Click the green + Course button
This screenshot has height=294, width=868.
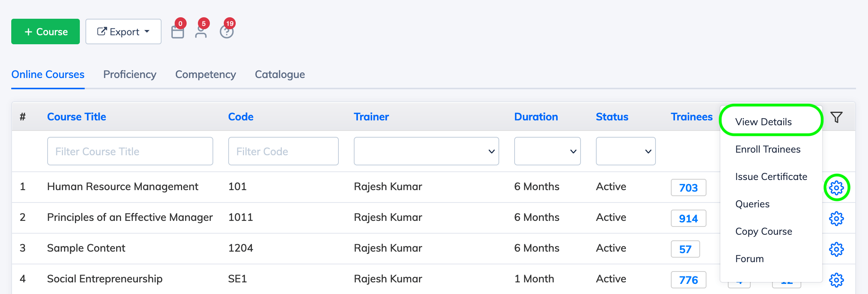(45, 31)
